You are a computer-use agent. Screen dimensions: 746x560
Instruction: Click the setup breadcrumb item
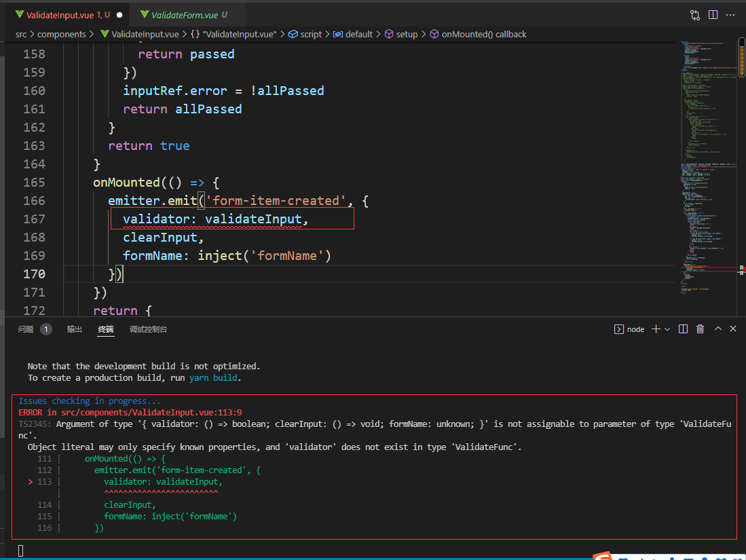pos(407,34)
